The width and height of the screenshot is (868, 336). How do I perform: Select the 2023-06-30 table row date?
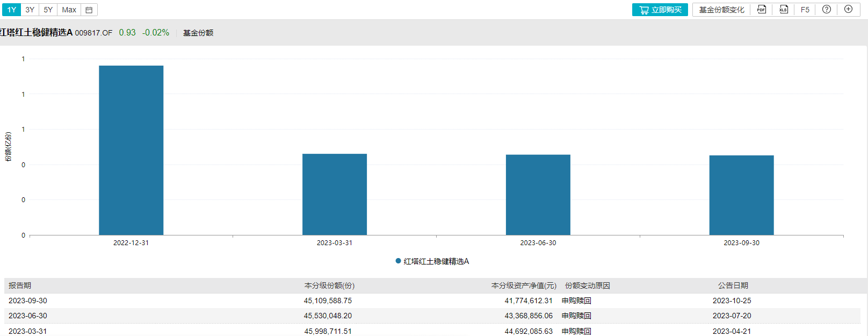tap(28, 316)
